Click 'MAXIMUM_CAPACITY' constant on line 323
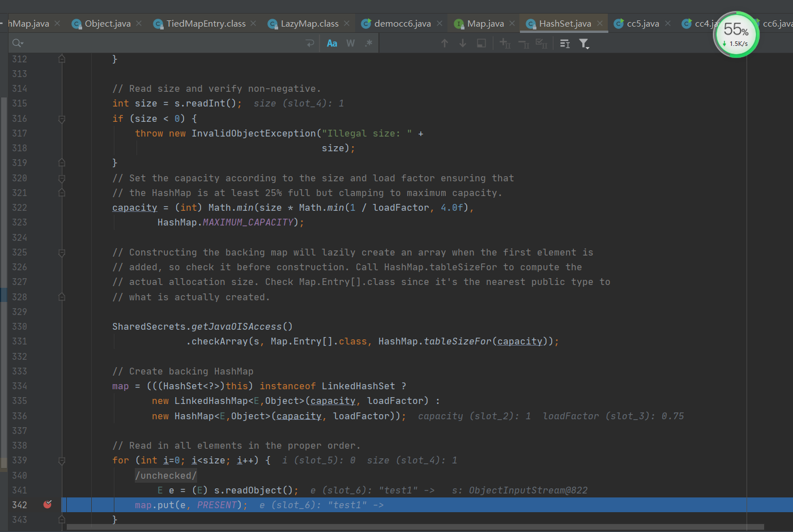 [248, 222]
